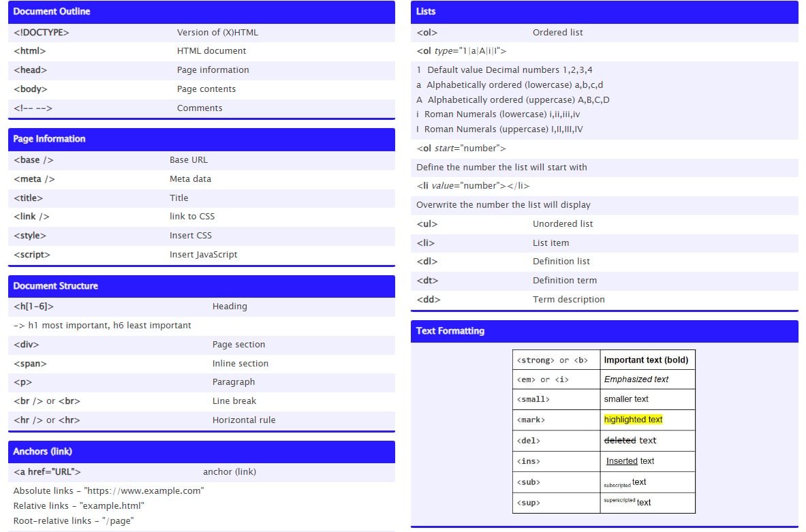This screenshot has height=532, width=806.
Task: Click the <ul> tag entry
Action: 427,223
